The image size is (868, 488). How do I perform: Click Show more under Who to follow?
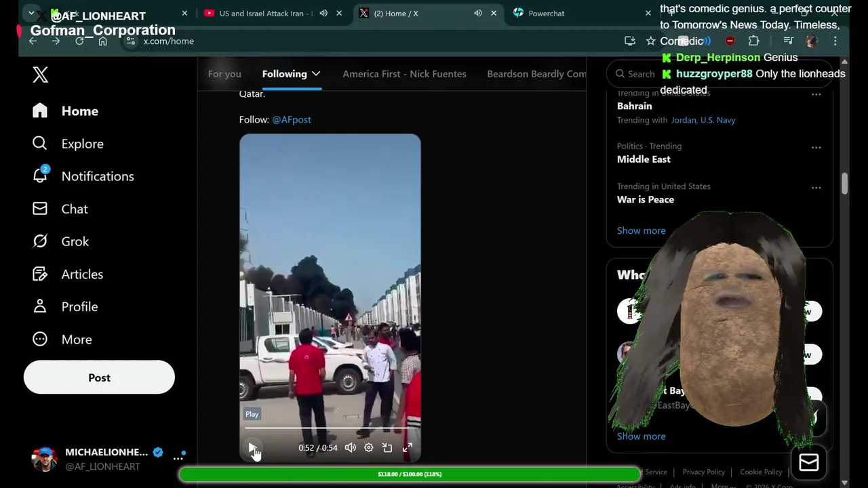click(642, 436)
